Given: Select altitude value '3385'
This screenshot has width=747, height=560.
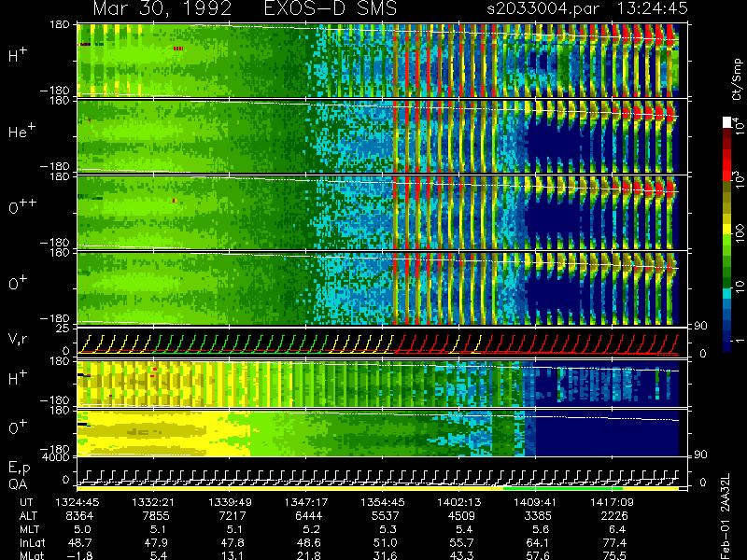Looking at the screenshot, I should click(x=539, y=516).
